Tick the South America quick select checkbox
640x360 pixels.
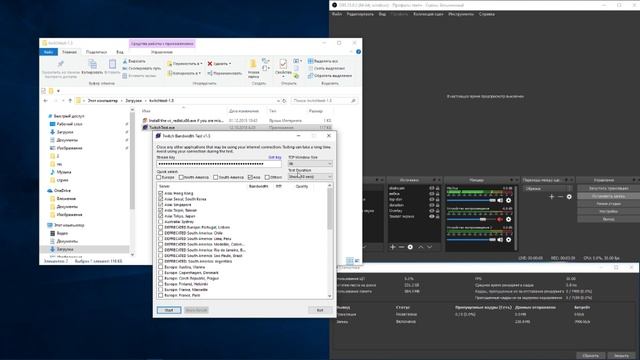pyautogui.click(x=216, y=177)
